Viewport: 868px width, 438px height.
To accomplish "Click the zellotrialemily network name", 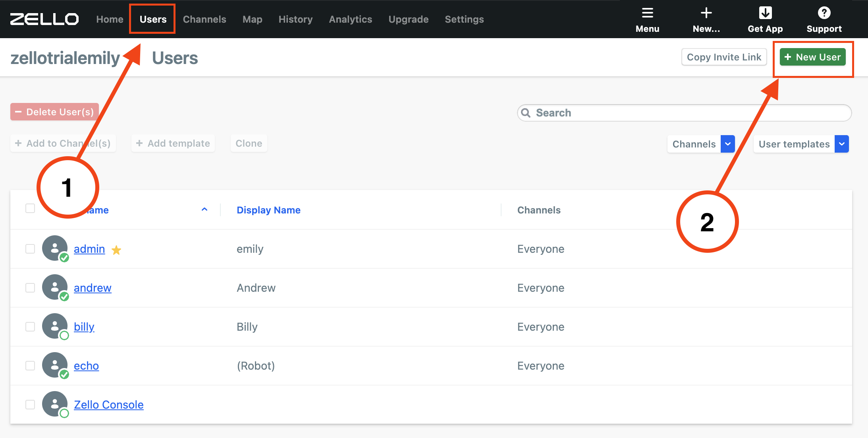I will pyautogui.click(x=65, y=58).
